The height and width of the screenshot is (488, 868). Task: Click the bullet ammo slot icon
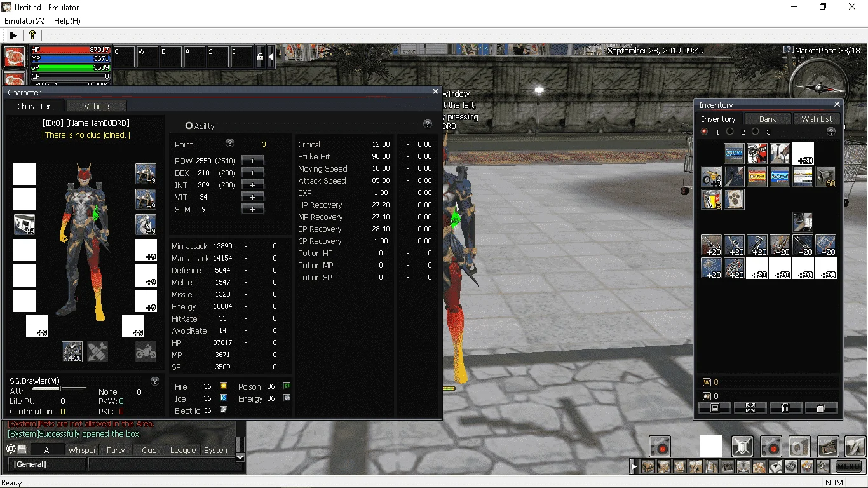pos(97,351)
